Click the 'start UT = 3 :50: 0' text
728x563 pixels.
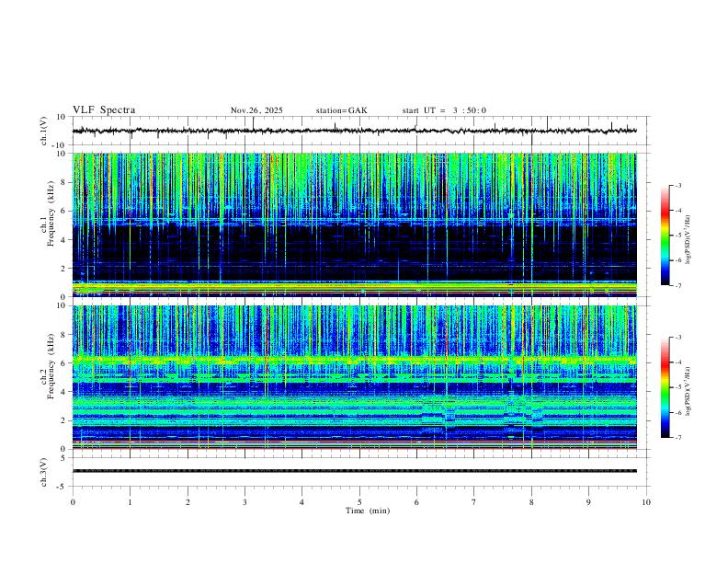pyautogui.click(x=444, y=110)
